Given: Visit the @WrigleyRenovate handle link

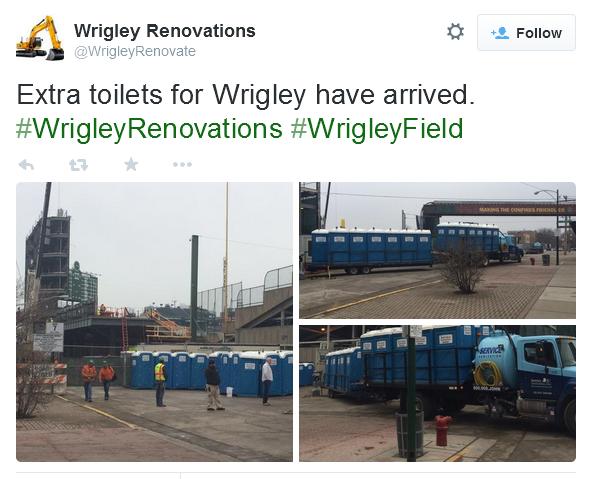Looking at the screenshot, I should (x=135, y=51).
